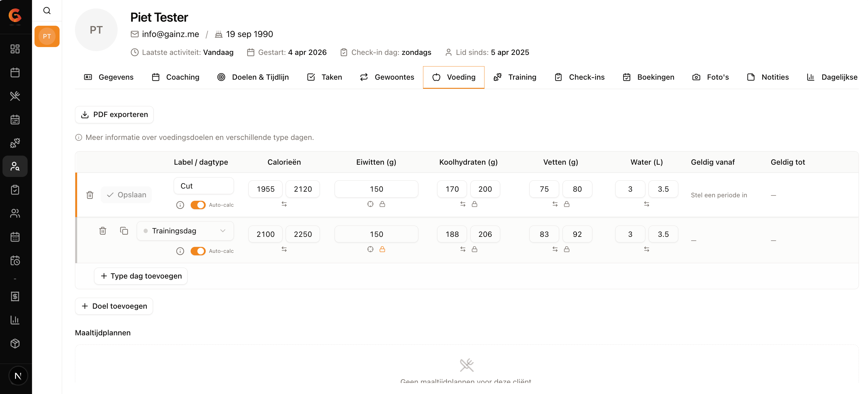Delete the Trainingsdag row with trash icon
868x394 pixels.
click(x=103, y=231)
